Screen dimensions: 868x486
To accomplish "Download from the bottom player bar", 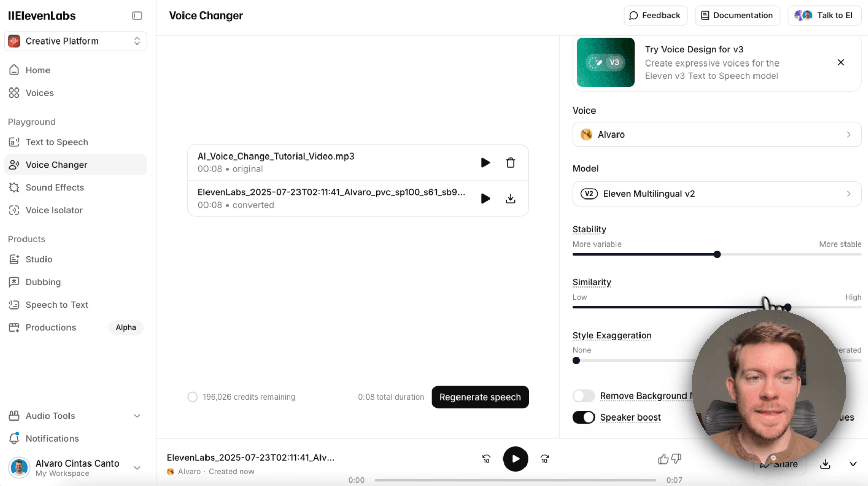I will point(825,464).
